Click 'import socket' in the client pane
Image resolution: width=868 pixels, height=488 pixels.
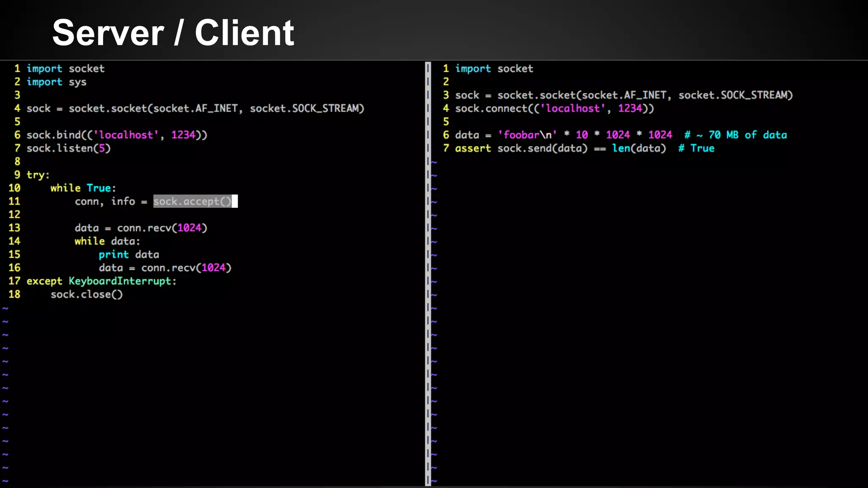494,69
